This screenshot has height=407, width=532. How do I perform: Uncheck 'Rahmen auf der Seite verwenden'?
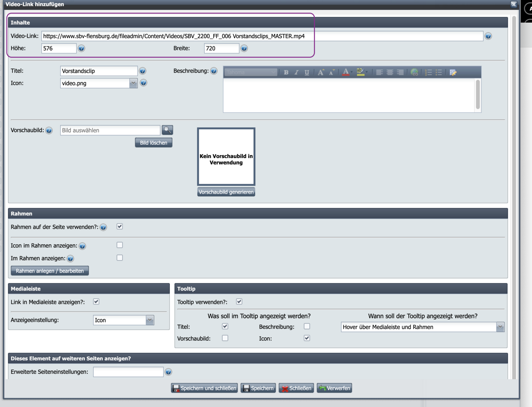click(x=120, y=227)
